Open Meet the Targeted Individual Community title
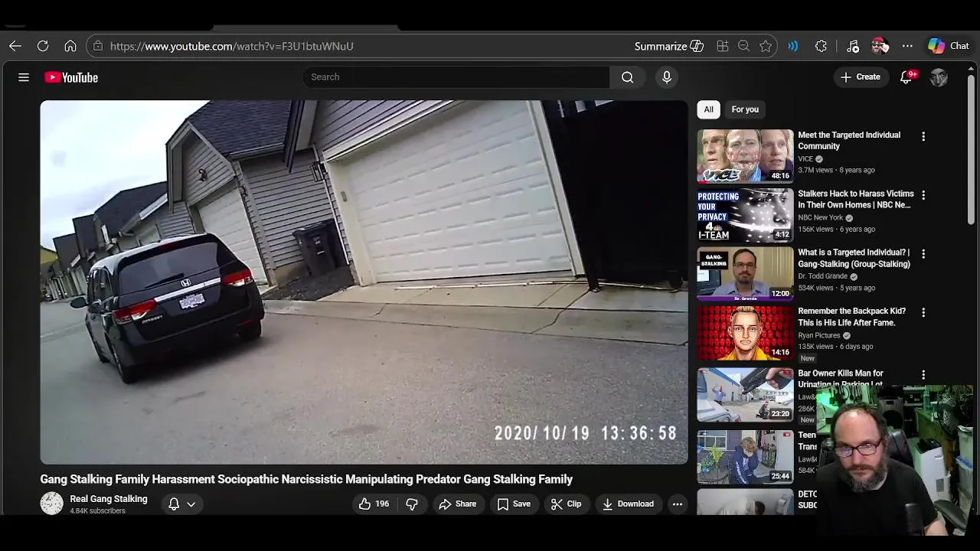The height and width of the screenshot is (551, 980). click(849, 141)
